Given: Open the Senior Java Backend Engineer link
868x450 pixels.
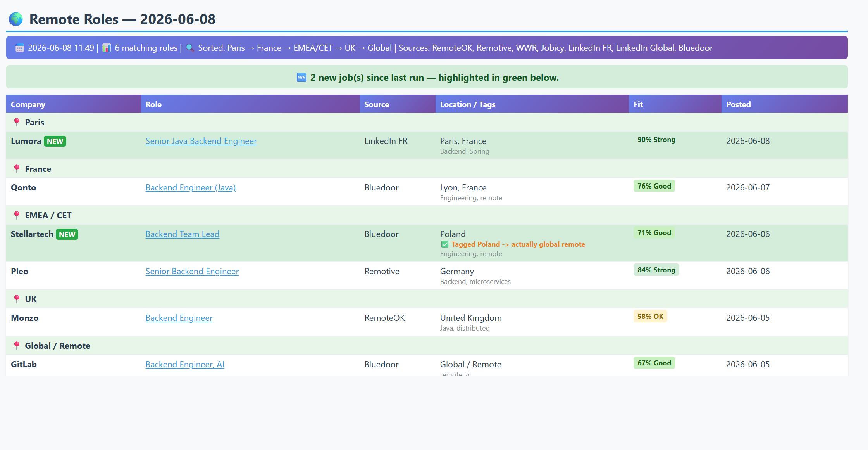Looking at the screenshot, I should (x=201, y=141).
